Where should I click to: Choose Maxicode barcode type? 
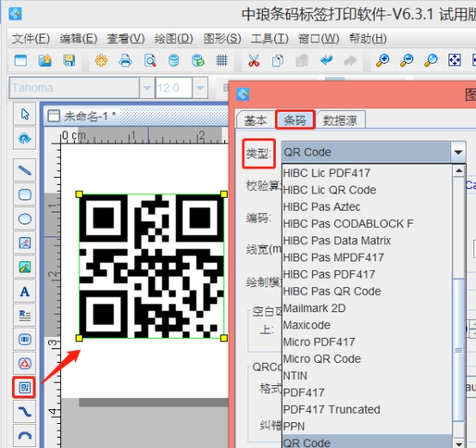(x=367, y=325)
